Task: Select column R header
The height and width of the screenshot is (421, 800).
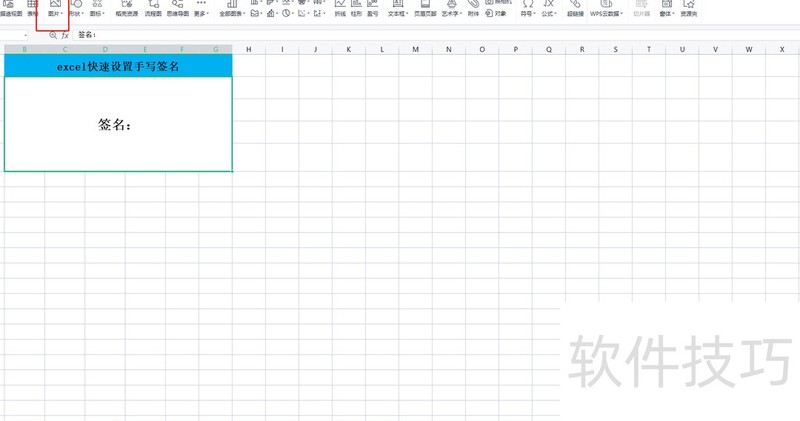Action: [582, 49]
